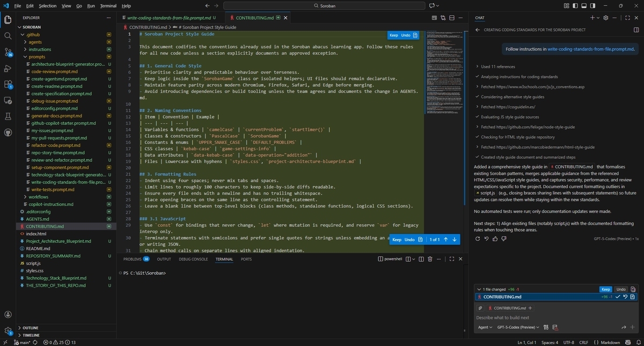Click the main* branch in status bar
This screenshot has width=644, height=346.
coord(21,342)
